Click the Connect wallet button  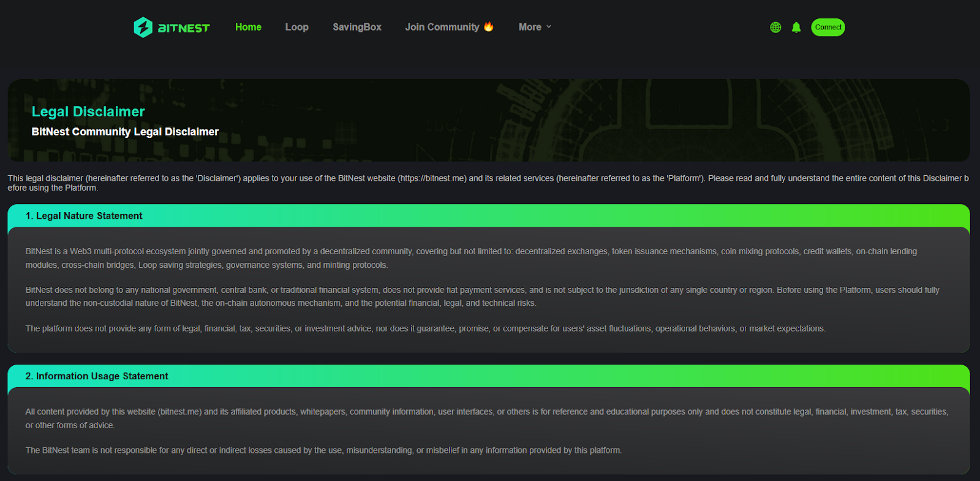828,27
